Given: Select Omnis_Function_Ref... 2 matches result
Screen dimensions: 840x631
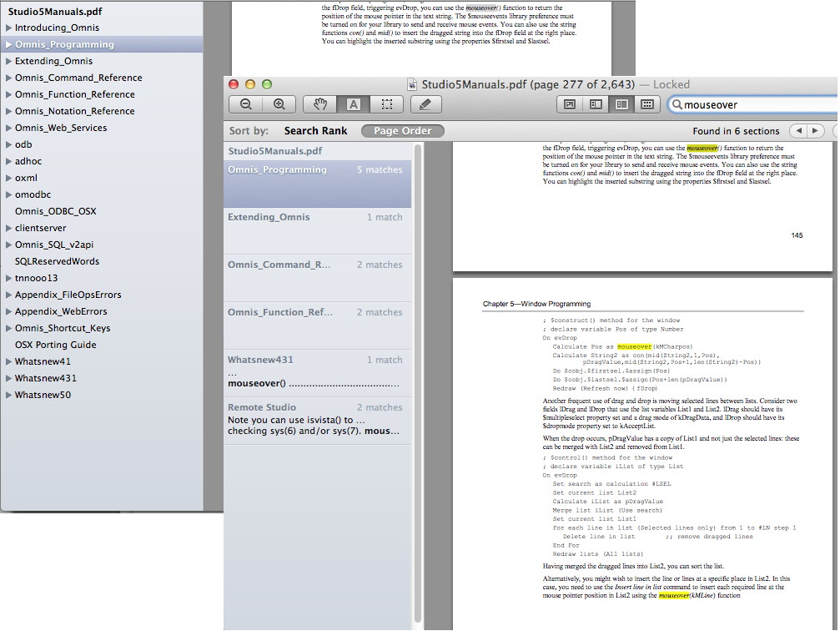Looking at the screenshot, I should pyautogui.click(x=317, y=326).
